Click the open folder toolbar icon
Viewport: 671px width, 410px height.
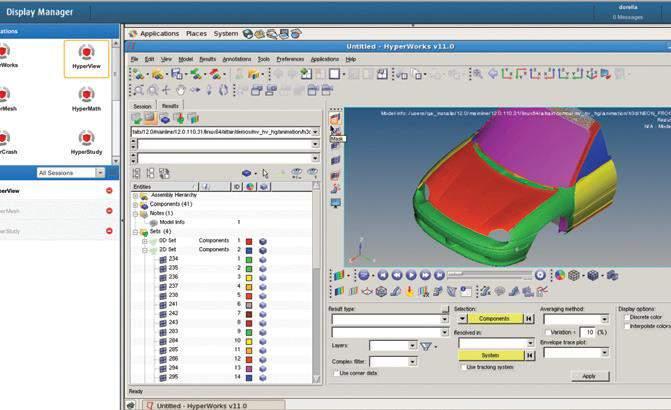click(x=157, y=74)
